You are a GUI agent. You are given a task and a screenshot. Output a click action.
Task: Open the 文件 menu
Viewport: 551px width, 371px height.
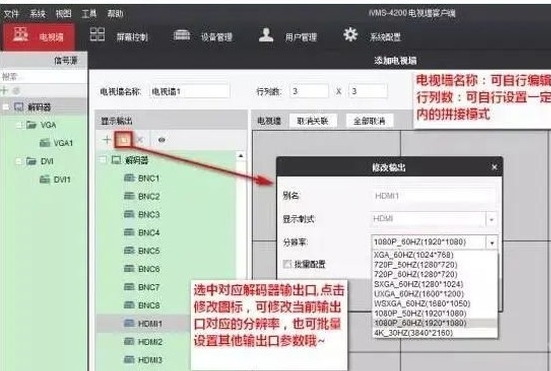11,14
